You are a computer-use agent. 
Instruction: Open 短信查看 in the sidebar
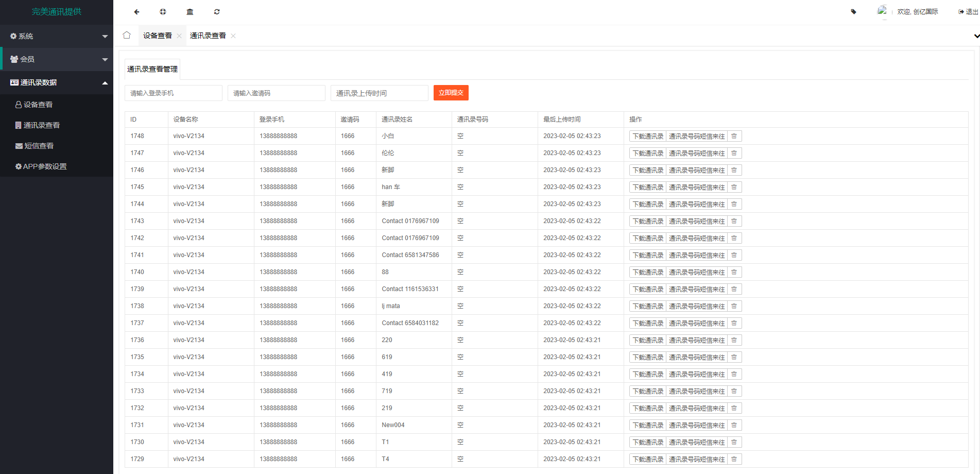coord(39,146)
